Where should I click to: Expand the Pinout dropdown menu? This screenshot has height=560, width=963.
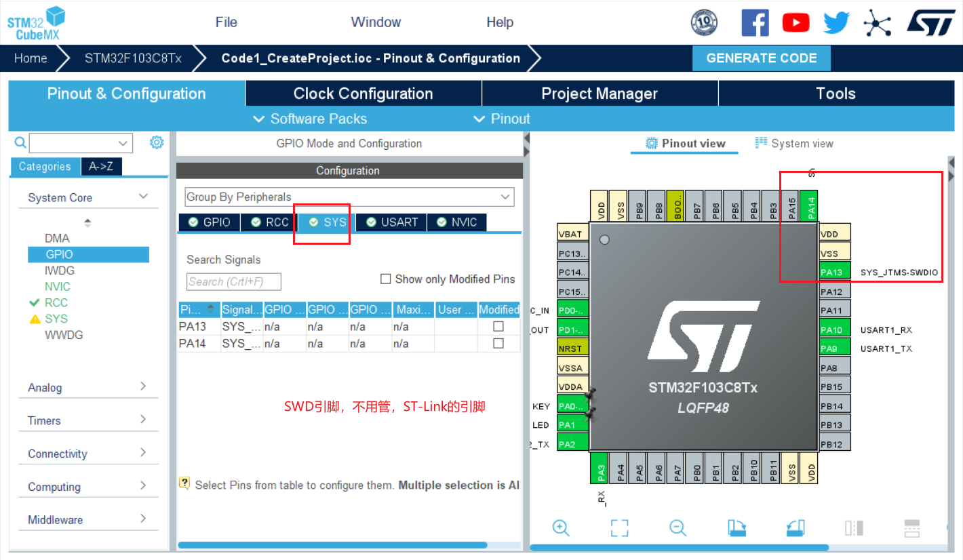click(502, 119)
